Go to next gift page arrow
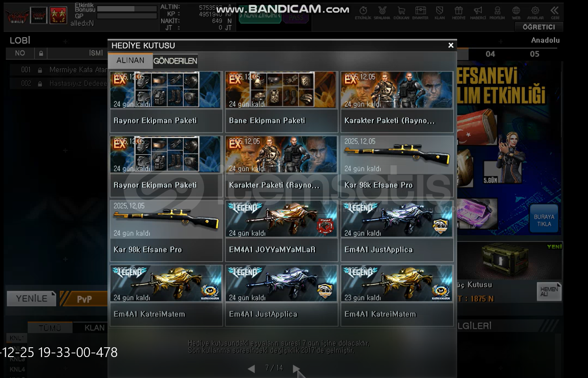The width and height of the screenshot is (588, 378). (296, 368)
